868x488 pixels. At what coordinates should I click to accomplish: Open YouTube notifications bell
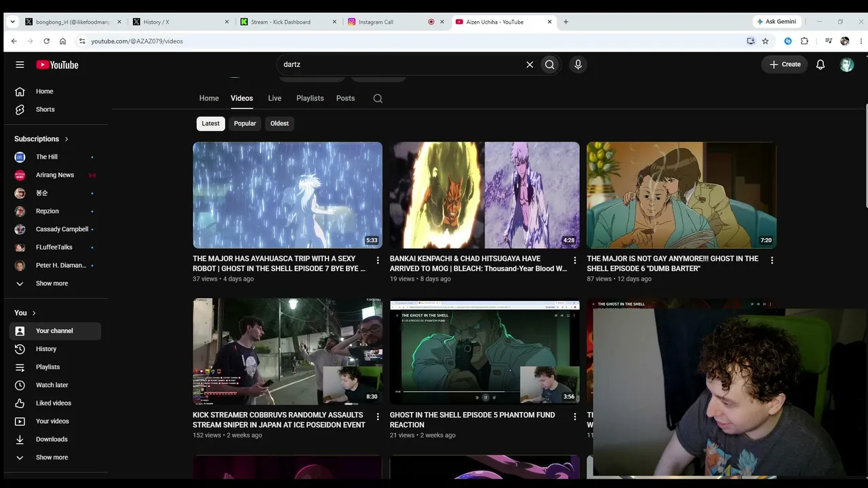click(x=821, y=64)
